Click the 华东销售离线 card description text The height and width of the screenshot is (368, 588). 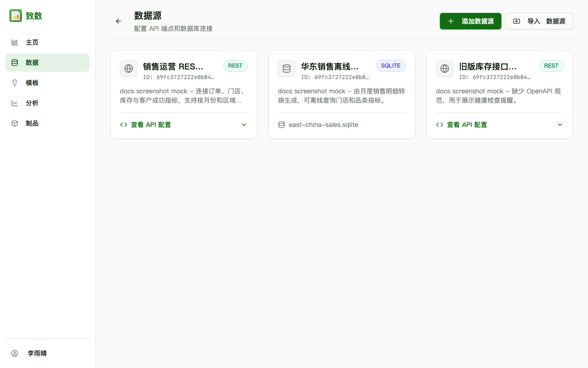pyautogui.click(x=341, y=96)
